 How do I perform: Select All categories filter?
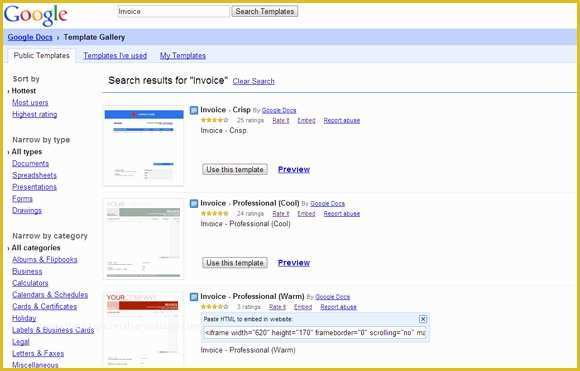(36, 248)
